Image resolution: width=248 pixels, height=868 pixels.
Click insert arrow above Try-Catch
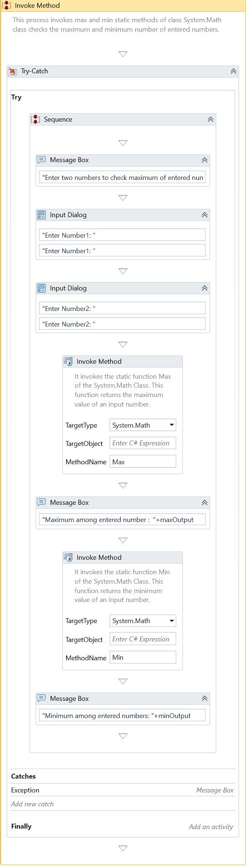pos(123,54)
